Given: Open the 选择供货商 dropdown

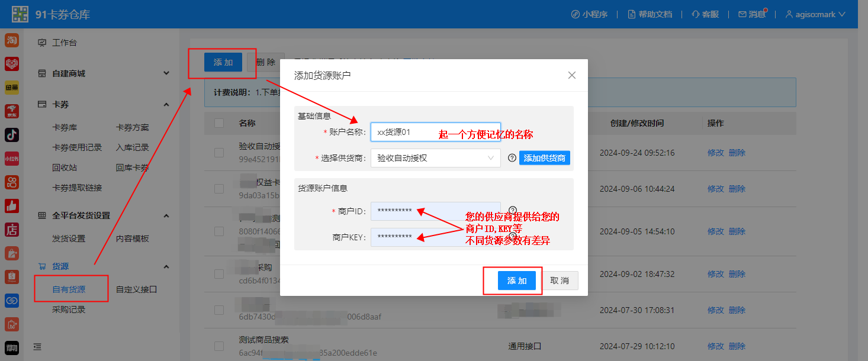Looking at the screenshot, I should pos(435,158).
